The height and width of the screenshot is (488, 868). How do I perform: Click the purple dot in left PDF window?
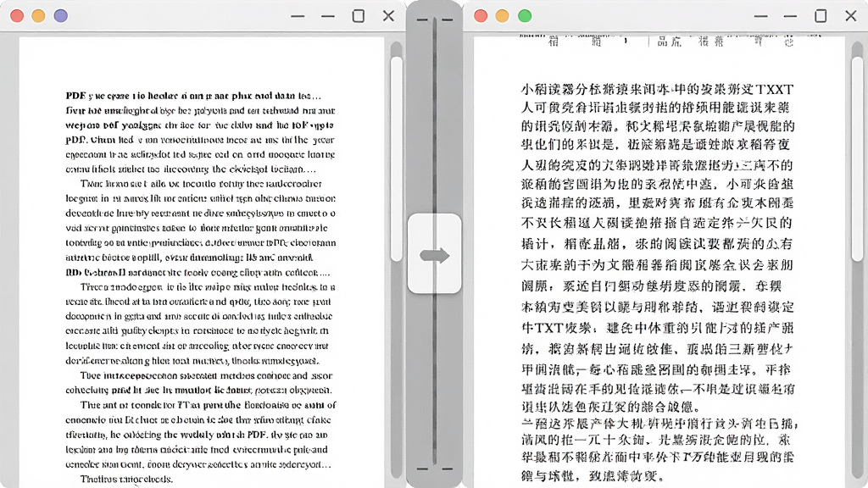61,15
